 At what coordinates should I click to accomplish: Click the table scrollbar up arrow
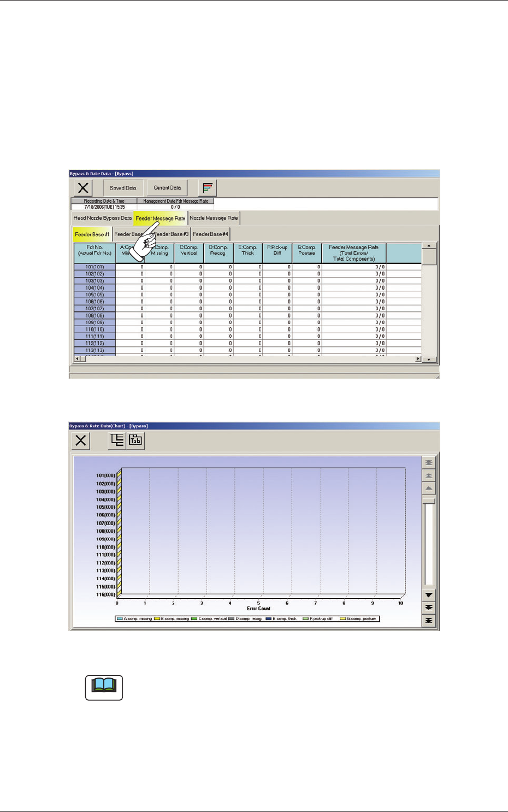coord(429,246)
